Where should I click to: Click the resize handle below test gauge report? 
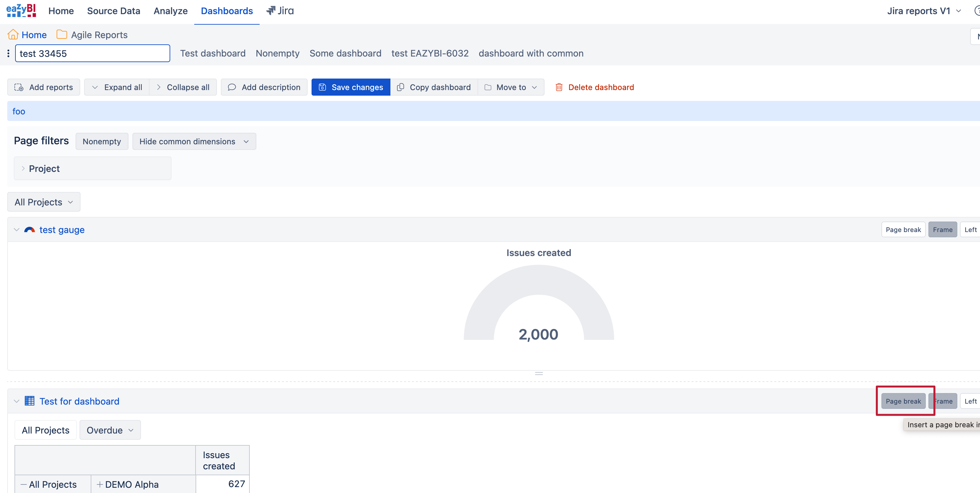coord(539,373)
